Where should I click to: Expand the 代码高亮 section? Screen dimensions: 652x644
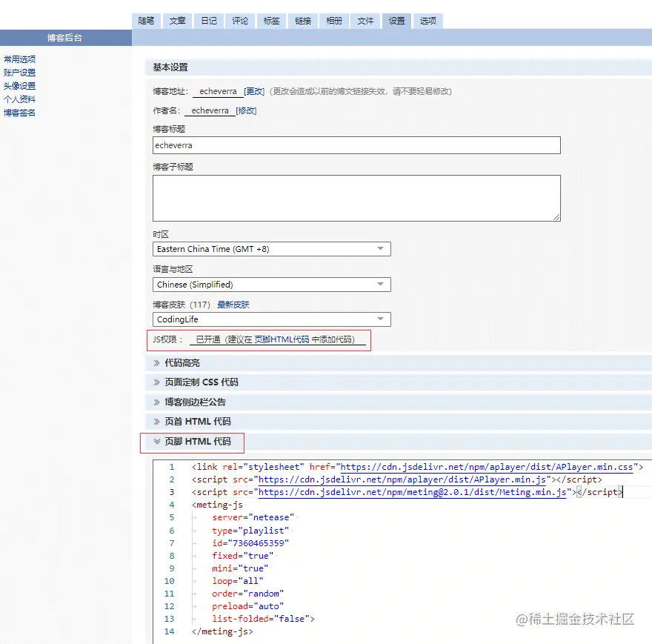coord(182,363)
